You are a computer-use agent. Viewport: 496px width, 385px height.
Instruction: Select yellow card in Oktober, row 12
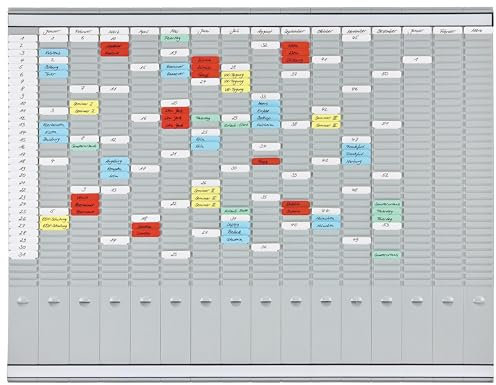pos(326,118)
